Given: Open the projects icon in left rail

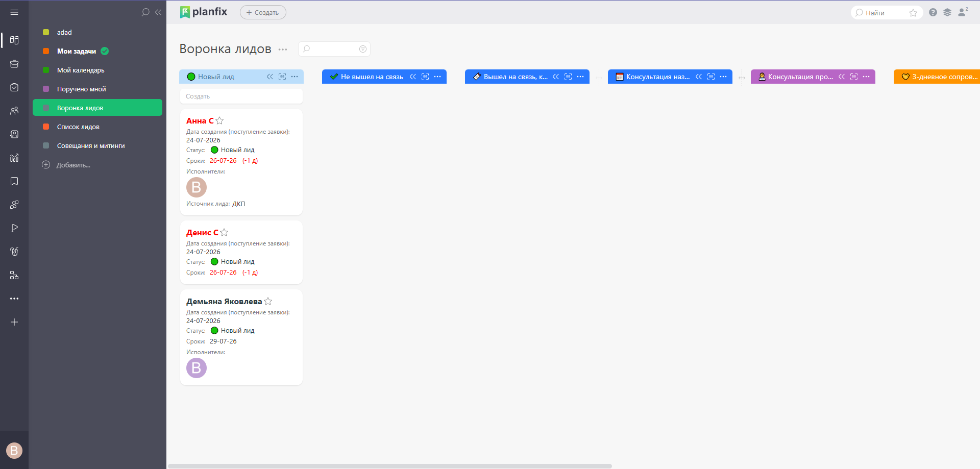Looking at the screenshot, I should tap(14, 64).
